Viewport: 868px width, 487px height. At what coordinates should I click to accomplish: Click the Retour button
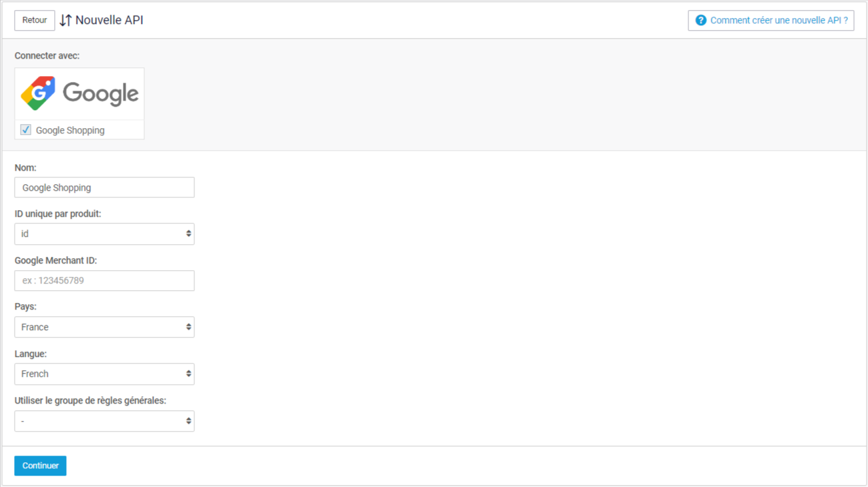point(35,20)
